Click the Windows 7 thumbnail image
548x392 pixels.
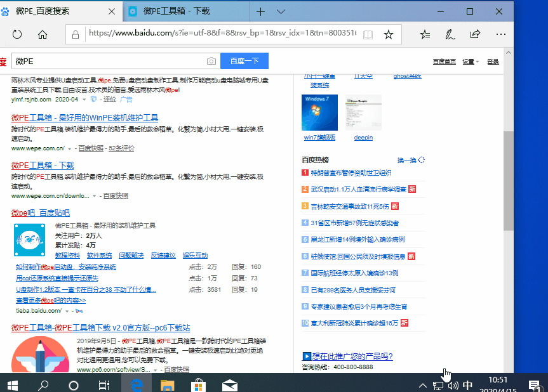(x=319, y=112)
